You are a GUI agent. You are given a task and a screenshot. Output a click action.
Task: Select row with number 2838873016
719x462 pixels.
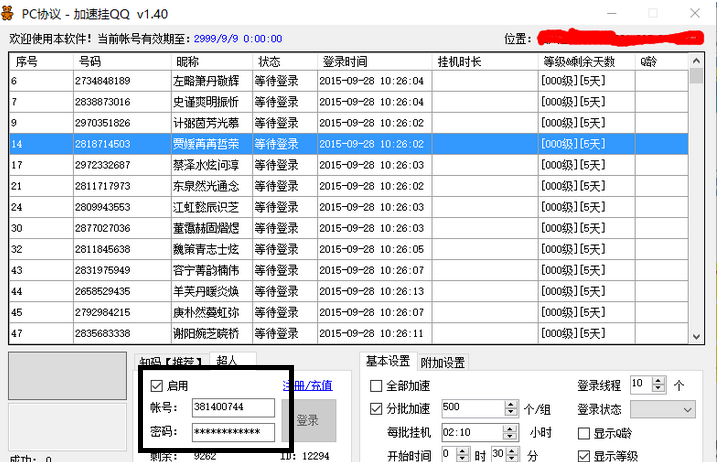point(348,102)
